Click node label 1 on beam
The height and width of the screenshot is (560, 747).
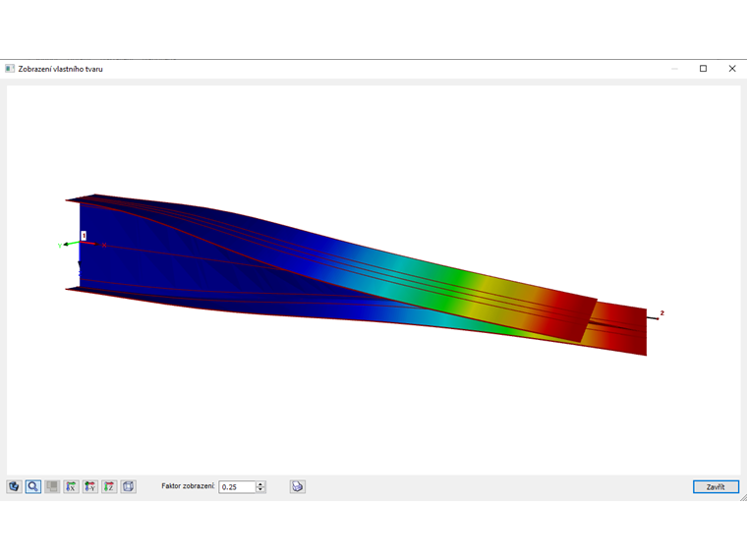[84, 236]
